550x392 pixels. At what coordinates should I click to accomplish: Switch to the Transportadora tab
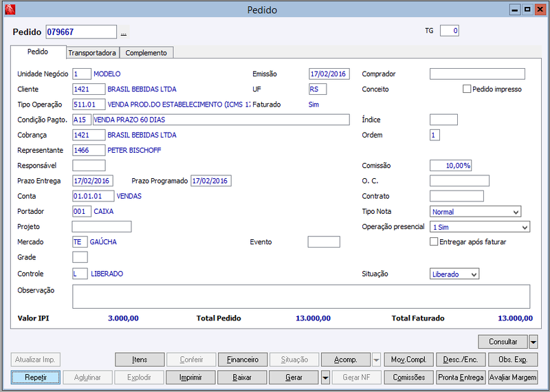point(92,53)
